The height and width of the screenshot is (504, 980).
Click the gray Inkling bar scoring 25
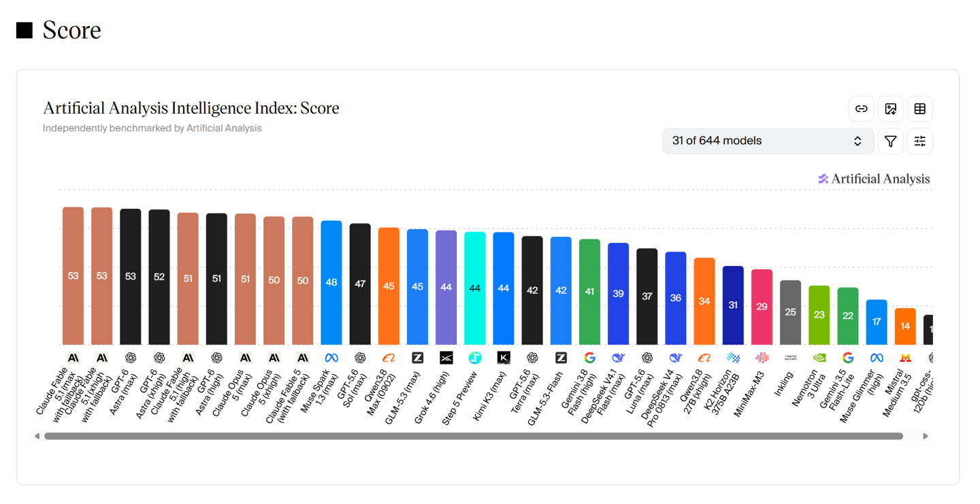pyautogui.click(x=790, y=313)
